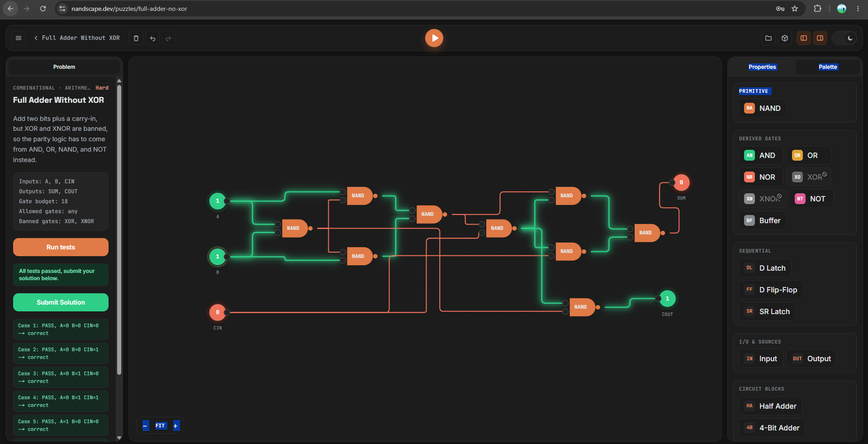Switch the dark mode toggle

[845, 38]
